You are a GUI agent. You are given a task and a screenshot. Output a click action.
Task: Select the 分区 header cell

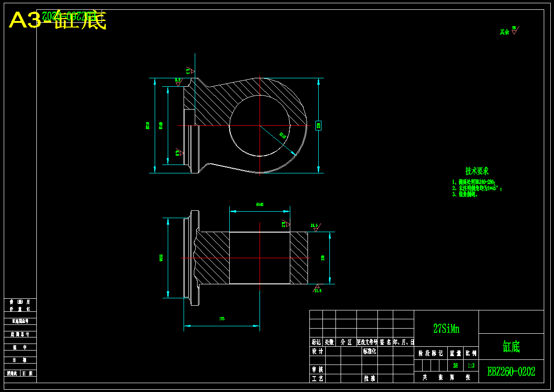pos(346,342)
